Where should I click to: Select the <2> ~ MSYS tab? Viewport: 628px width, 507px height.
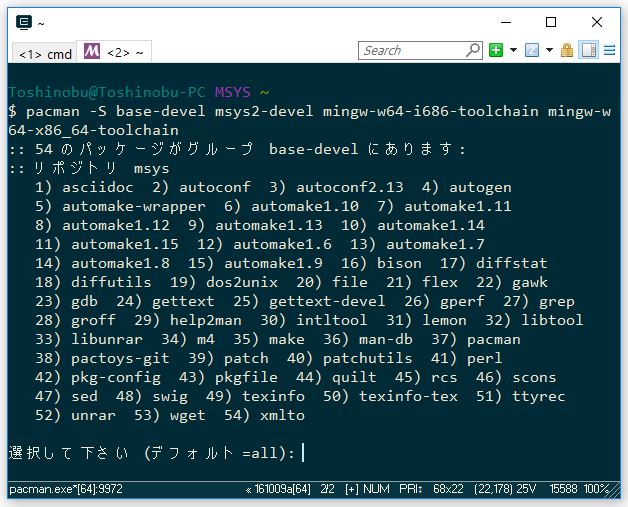tap(114, 52)
